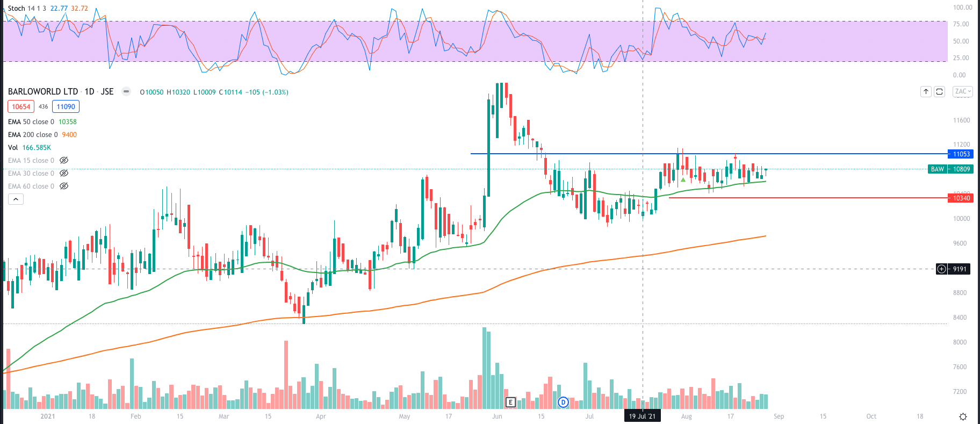Viewport: 980px width, 424px height.
Task: Select the EMA 200 close indicator label
Action: pyautogui.click(x=32, y=134)
